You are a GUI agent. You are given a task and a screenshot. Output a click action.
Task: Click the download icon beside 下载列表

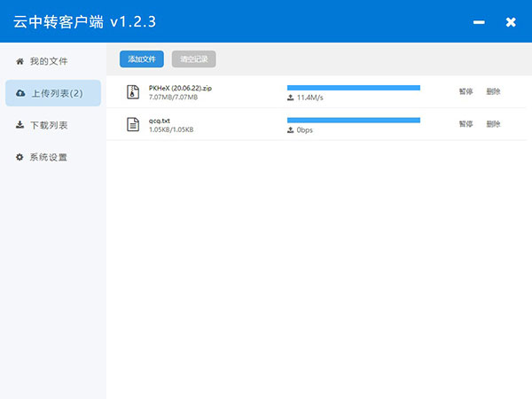pos(20,125)
